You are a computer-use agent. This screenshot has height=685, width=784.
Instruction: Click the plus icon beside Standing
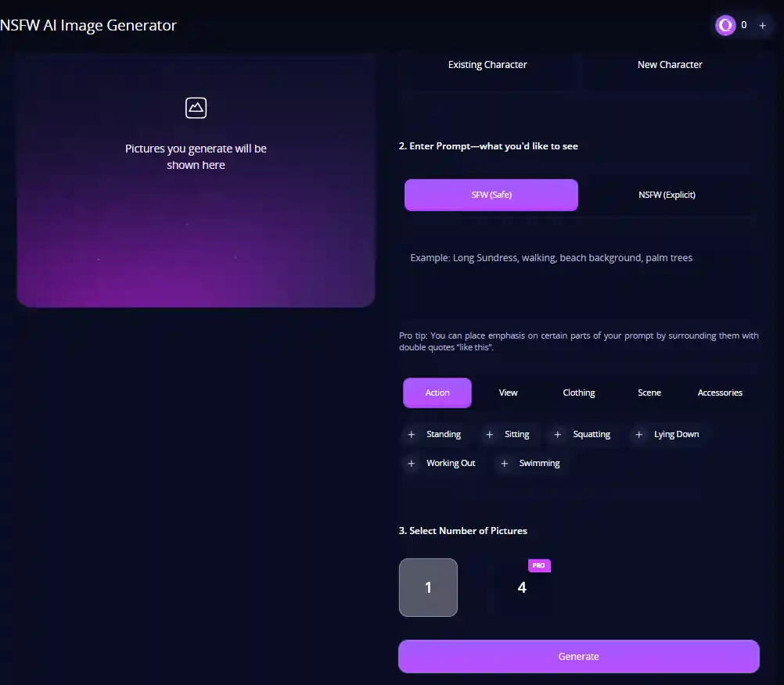412,434
